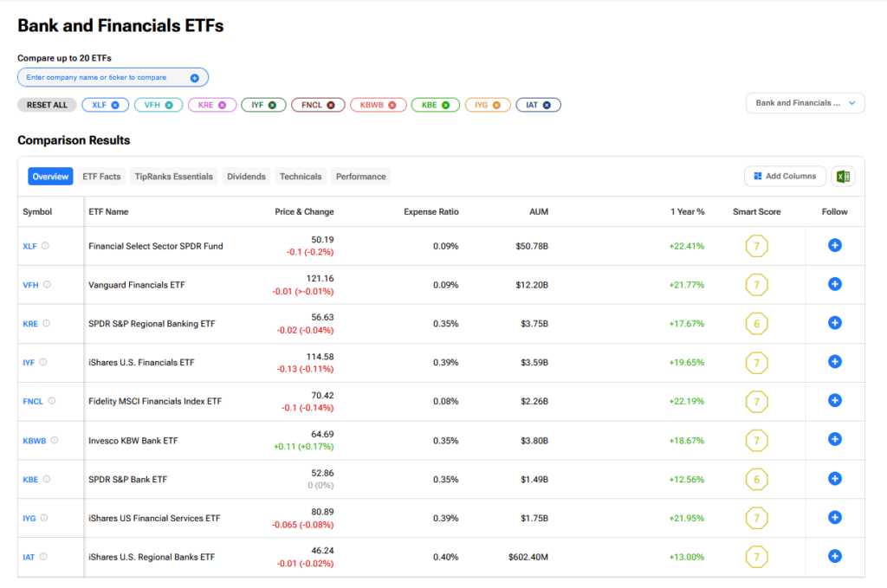The image size is (887, 588).
Task: Follow KBE with the plus button
Action: point(835,479)
